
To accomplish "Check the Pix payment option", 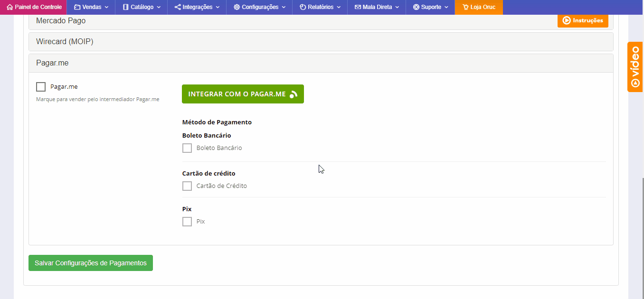I will [187, 222].
